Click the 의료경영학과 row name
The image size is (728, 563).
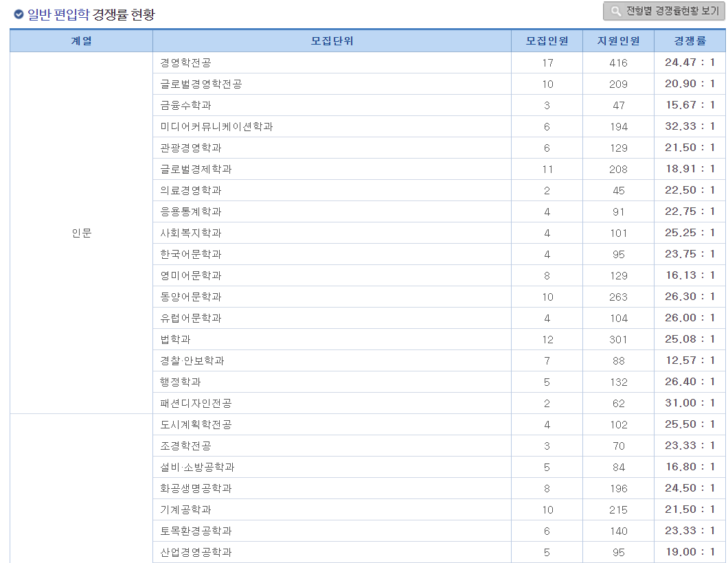[191, 191]
